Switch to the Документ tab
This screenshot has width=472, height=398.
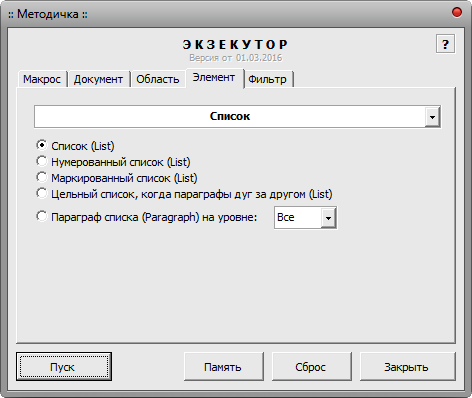[x=98, y=79]
